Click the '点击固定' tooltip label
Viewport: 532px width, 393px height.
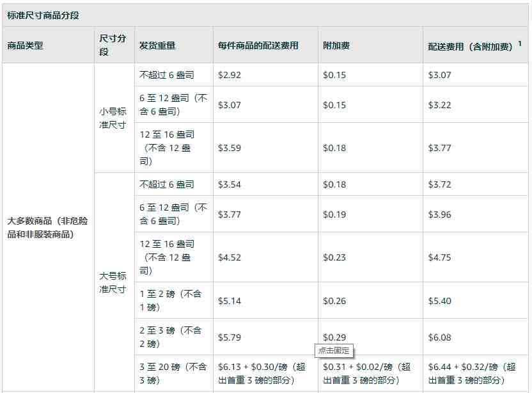334,351
